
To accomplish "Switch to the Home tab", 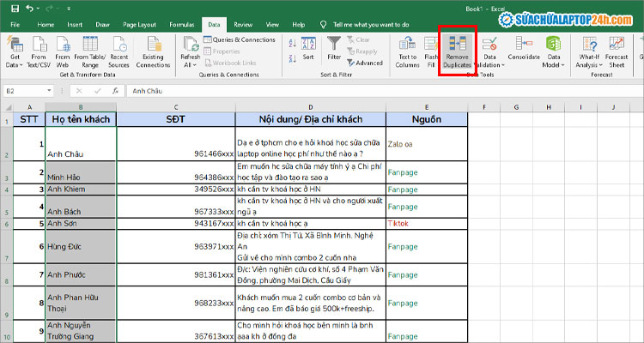I will click(46, 25).
